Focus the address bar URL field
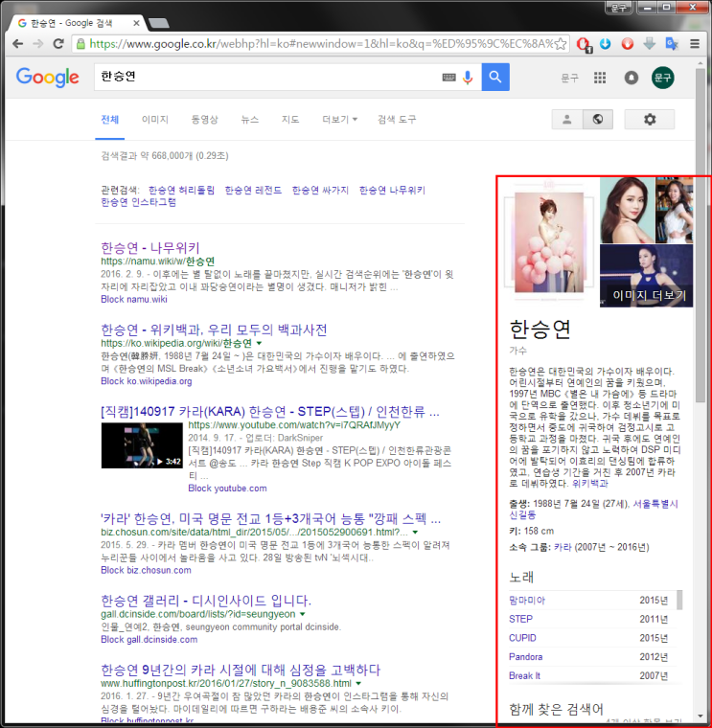This screenshot has width=712, height=728. [x=320, y=44]
